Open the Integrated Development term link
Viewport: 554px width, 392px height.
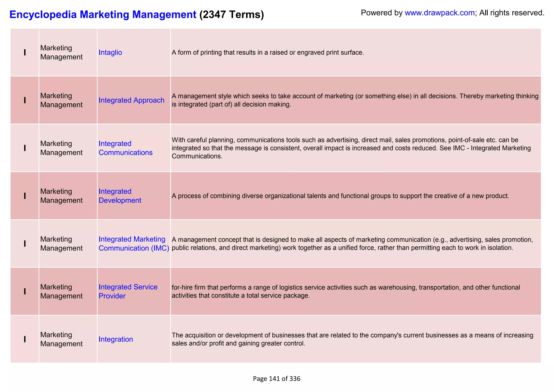(120, 196)
